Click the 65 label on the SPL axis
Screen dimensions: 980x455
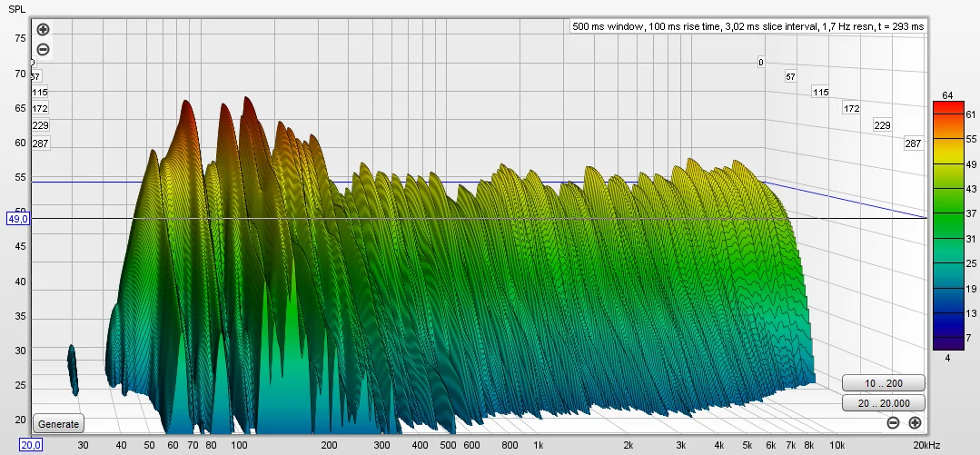20,107
